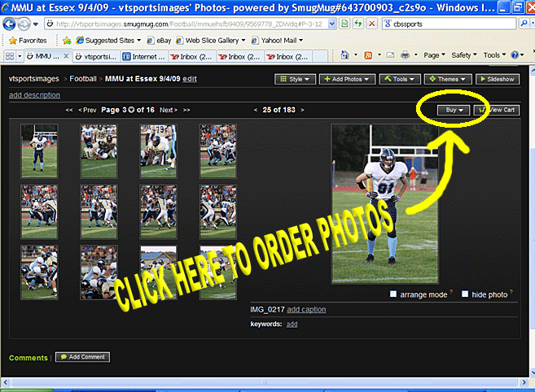Image resolution: width=535 pixels, height=392 pixels.
Task: Click the printer icon in command bar
Action: pyautogui.click(x=405, y=55)
